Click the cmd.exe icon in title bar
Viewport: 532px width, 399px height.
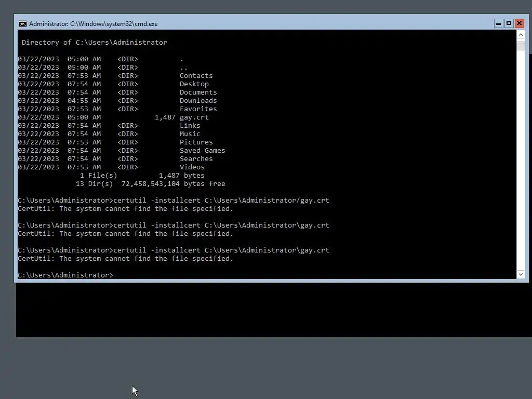point(23,24)
